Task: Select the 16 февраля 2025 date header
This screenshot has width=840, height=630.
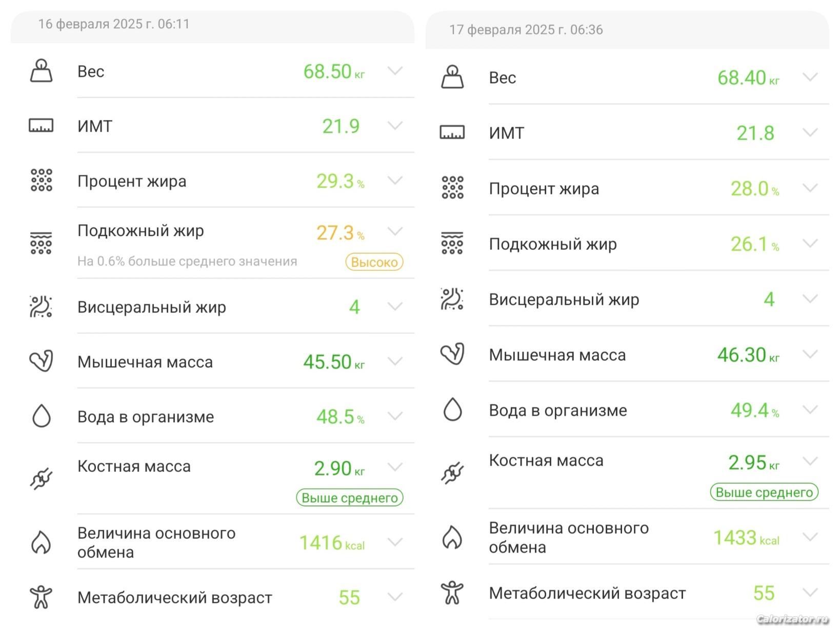Action: [x=114, y=24]
